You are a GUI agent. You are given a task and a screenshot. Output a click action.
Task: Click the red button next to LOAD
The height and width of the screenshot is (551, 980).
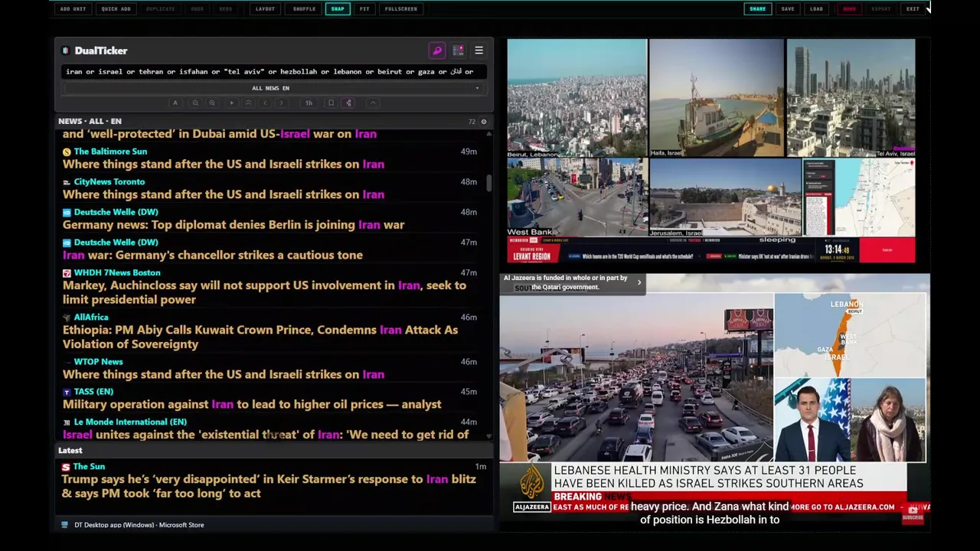coord(849,9)
